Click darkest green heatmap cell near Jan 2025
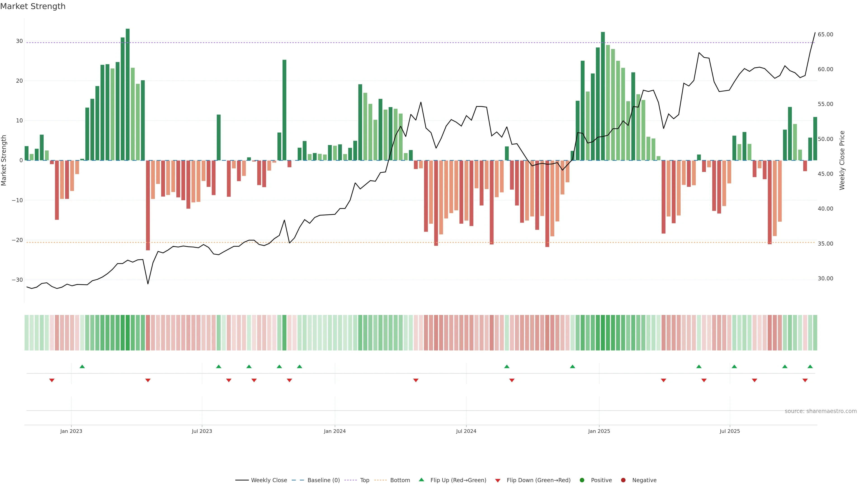The width and height of the screenshot is (868, 488). pos(603,333)
